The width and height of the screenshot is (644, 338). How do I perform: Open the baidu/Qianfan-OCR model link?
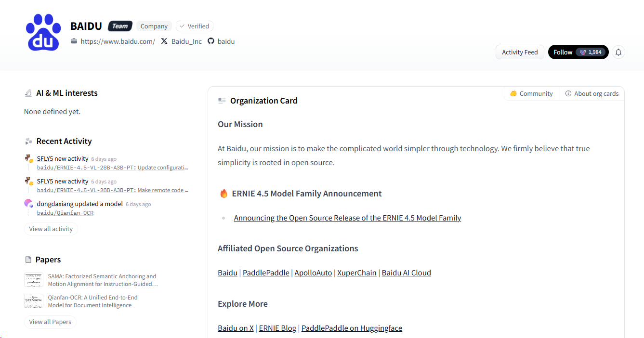65,213
